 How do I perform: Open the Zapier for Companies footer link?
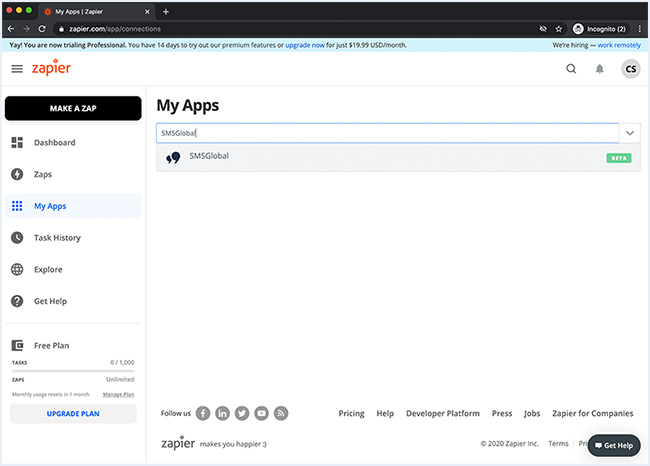click(x=592, y=413)
